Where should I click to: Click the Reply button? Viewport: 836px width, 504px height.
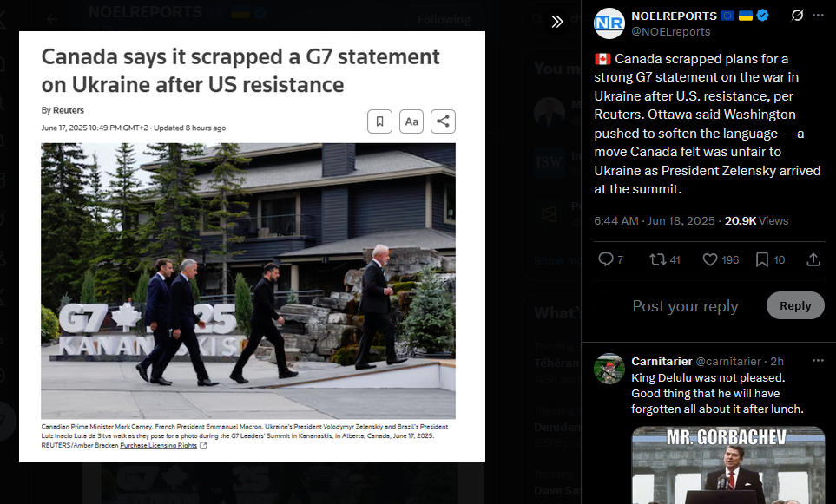click(x=795, y=305)
